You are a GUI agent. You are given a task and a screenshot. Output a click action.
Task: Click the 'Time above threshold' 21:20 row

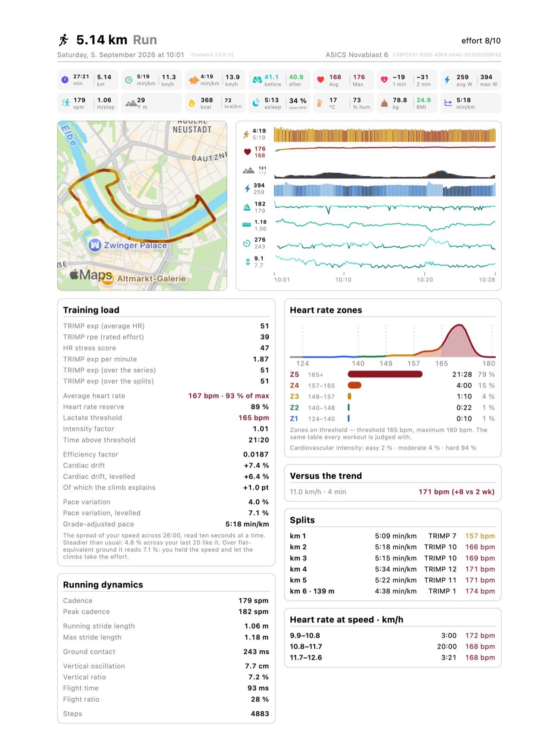click(166, 440)
